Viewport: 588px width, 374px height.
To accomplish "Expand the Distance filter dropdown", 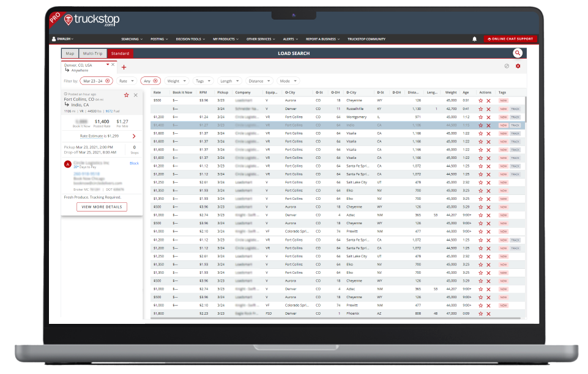I will click(259, 81).
